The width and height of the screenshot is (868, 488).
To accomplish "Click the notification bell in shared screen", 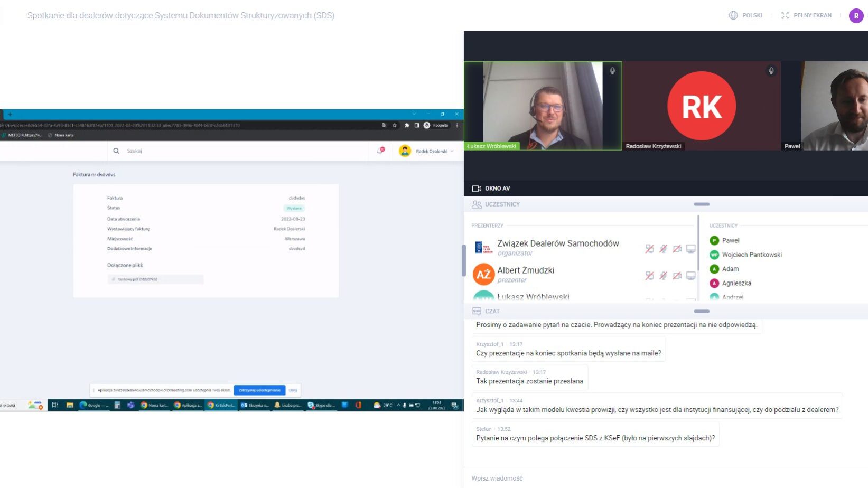I will tap(380, 151).
